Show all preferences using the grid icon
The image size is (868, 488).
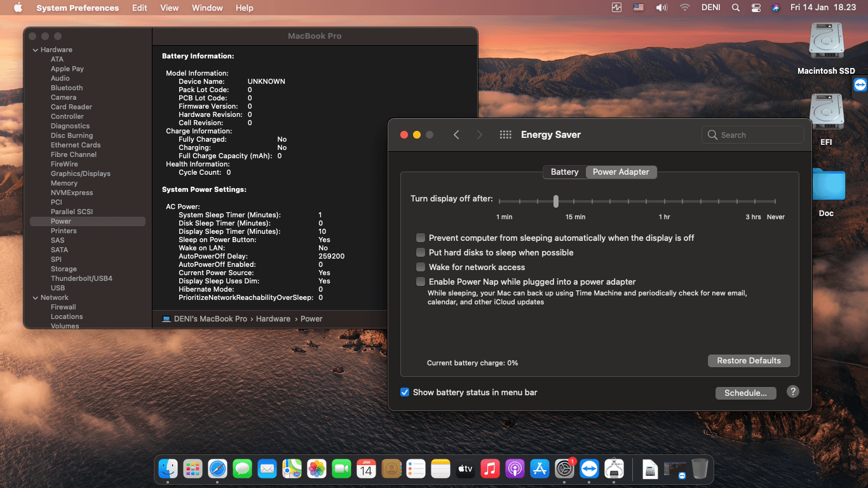(x=506, y=135)
